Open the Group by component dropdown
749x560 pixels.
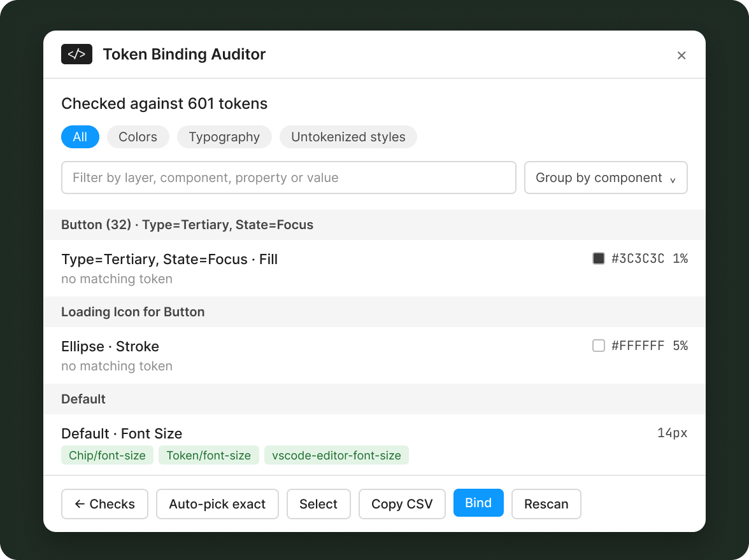(x=606, y=178)
